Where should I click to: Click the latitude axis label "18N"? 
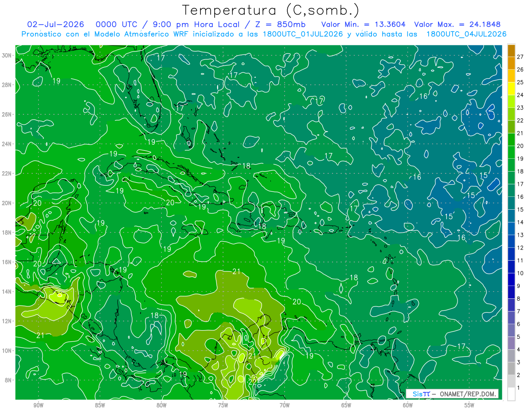coord(7,232)
